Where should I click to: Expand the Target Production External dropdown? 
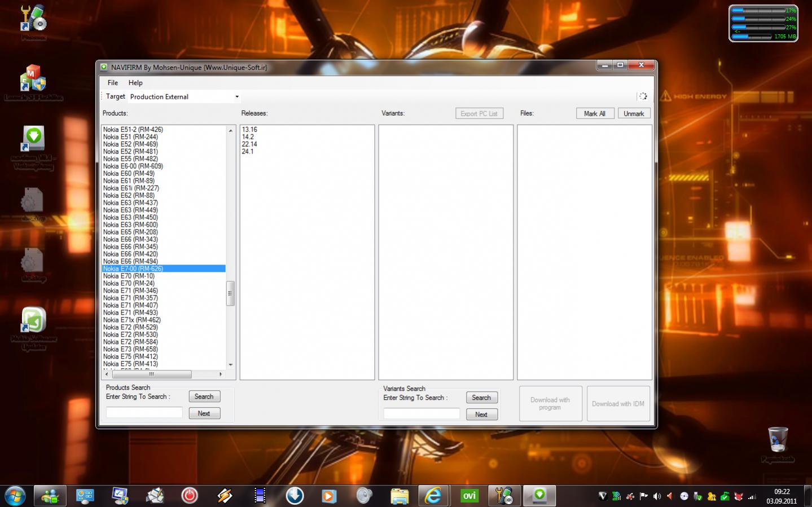point(236,97)
